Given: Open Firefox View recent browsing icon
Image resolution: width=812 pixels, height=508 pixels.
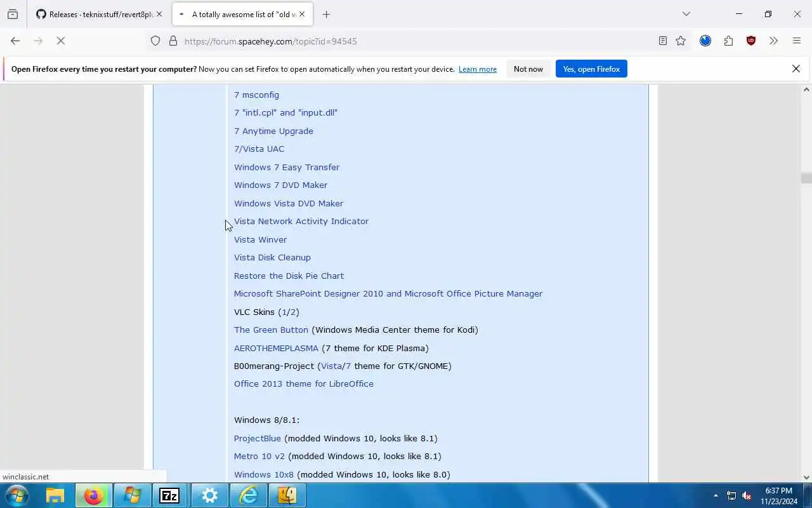Looking at the screenshot, I should [13, 14].
